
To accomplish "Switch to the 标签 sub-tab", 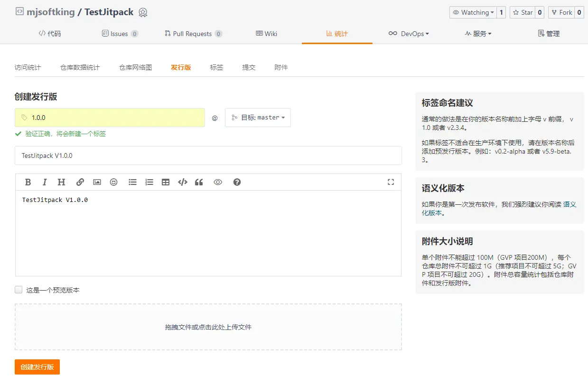I will [216, 67].
